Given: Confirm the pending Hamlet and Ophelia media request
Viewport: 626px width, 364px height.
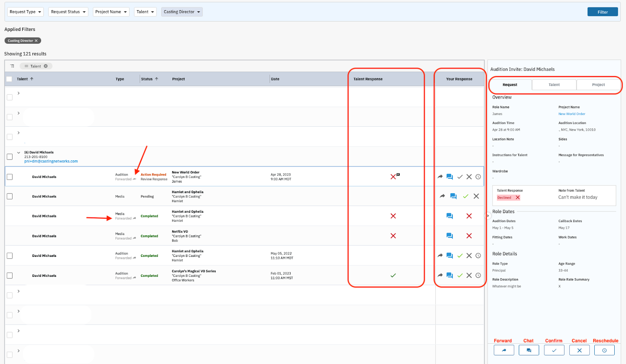Looking at the screenshot, I should (465, 196).
